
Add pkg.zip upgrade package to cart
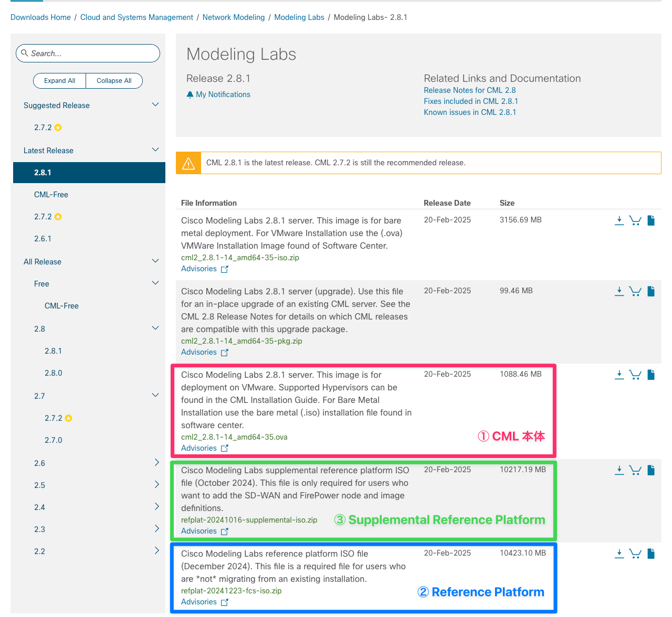635,291
